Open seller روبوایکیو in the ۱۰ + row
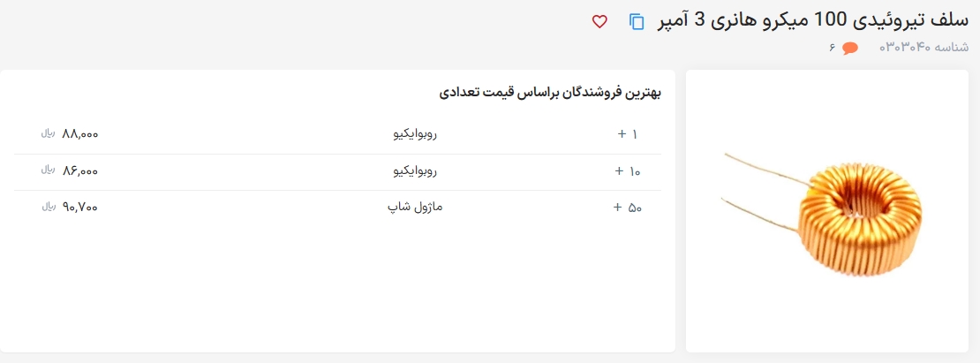This screenshot has height=363, width=980. pos(414,171)
